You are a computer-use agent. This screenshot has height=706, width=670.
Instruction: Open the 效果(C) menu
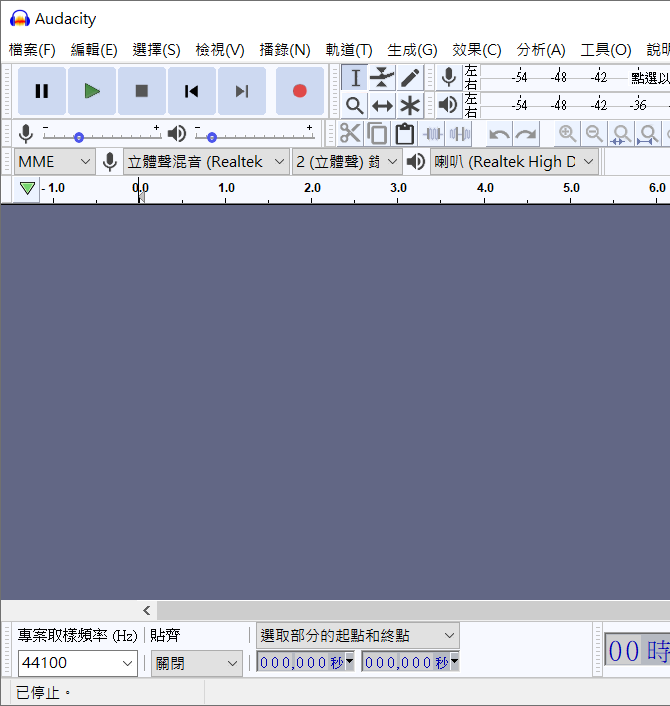tap(476, 50)
